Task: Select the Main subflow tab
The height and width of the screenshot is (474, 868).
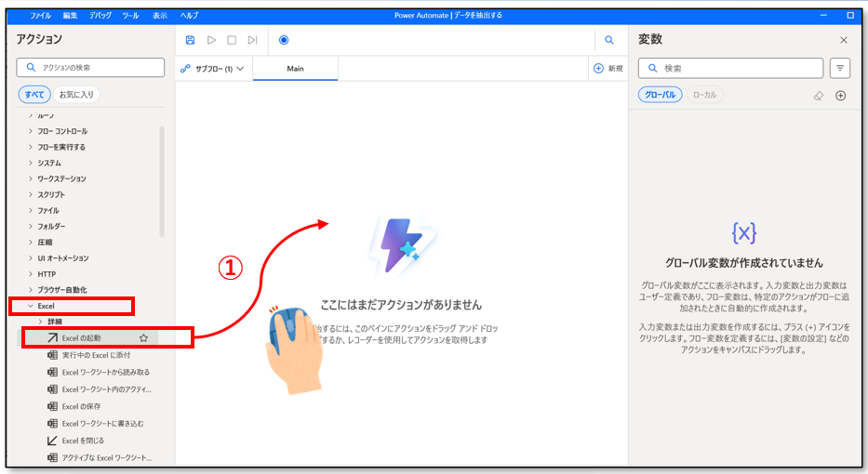Action: click(x=295, y=69)
